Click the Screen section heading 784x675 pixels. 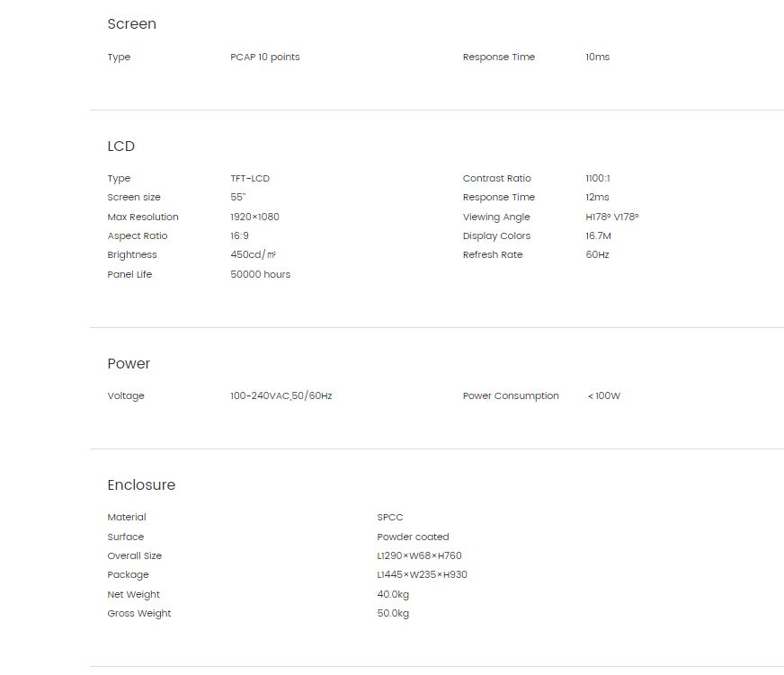(x=131, y=24)
